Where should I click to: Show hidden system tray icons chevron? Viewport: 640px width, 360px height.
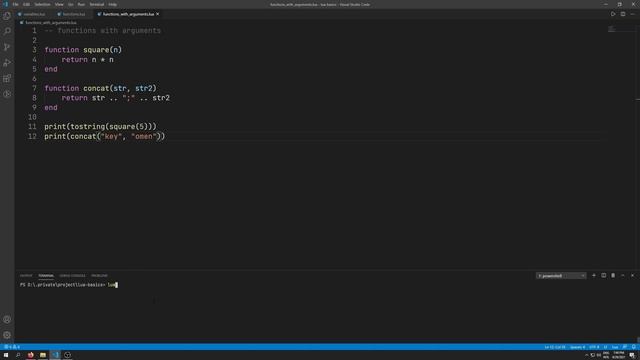pyautogui.click(x=587, y=356)
